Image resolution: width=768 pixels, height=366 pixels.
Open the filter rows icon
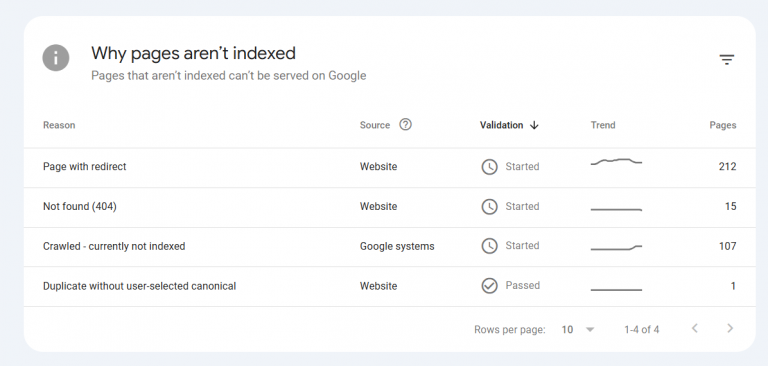pyautogui.click(x=726, y=60)
